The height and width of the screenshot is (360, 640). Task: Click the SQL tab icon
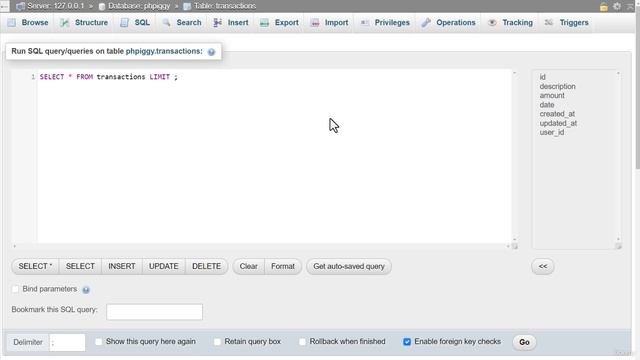coord(124,23)
